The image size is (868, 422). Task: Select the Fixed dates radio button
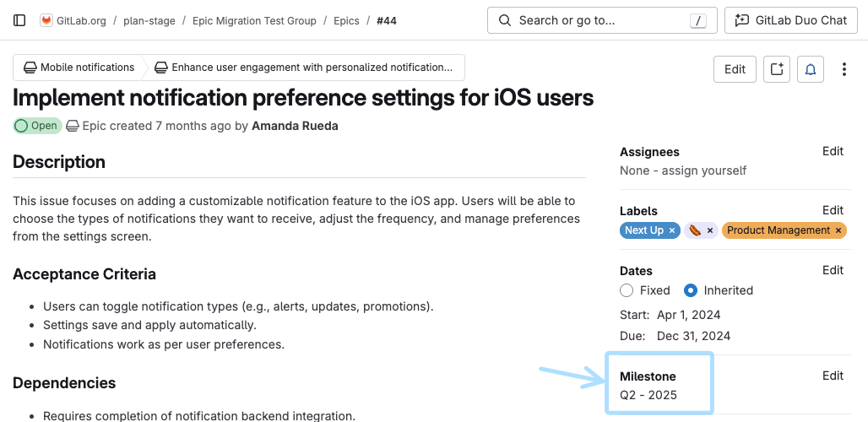[x=627, y=290]
